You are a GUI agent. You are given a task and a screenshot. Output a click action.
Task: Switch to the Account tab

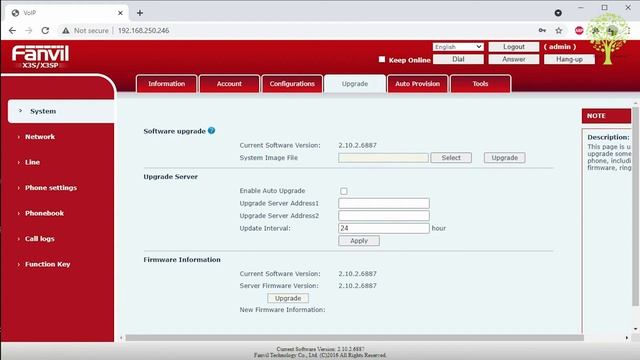click(229, 84)
